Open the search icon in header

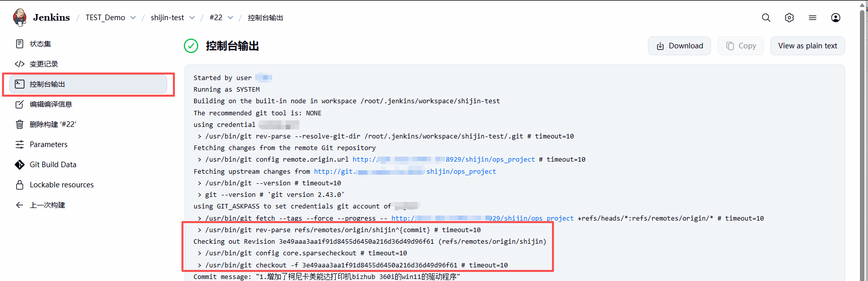[766, 18]
